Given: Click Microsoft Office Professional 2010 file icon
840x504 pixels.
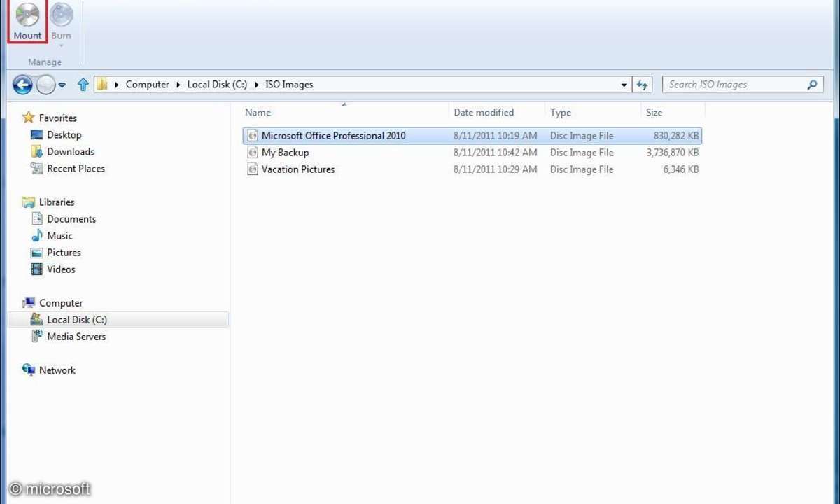Looking at the screenshot, I should [253, 136].
